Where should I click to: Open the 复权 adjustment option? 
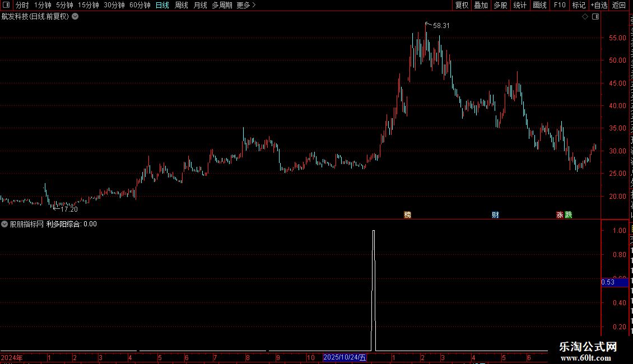462,5
